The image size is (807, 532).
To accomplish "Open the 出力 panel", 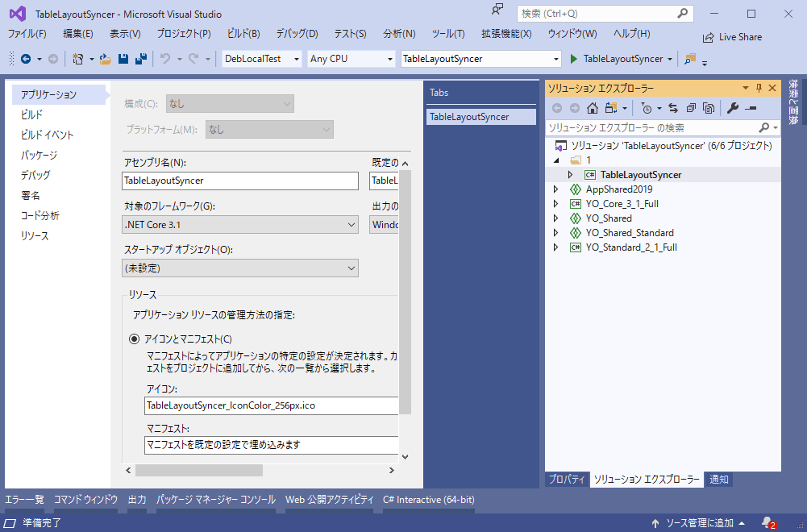I will pos(137,500).
